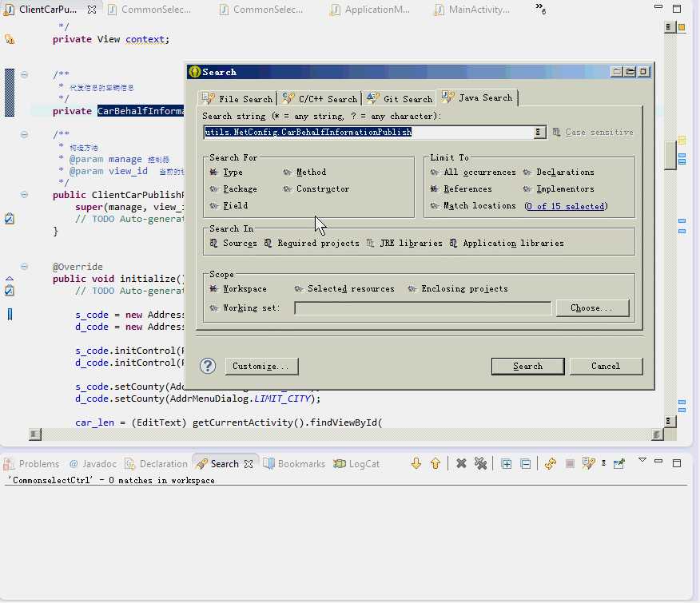Image resolution: width=700 pixels, height=603 pixels.
Task: Select Method in Search For
Action: (x=304, y=172)
